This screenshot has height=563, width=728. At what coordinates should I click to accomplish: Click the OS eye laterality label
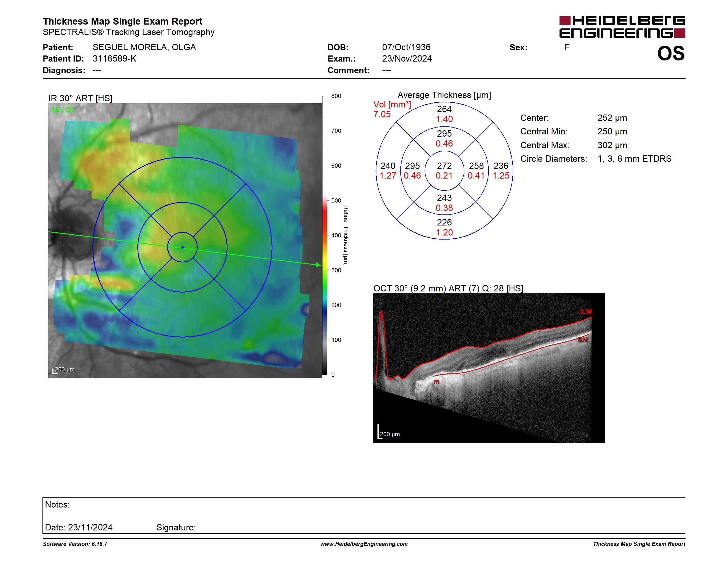coord(671,53)
